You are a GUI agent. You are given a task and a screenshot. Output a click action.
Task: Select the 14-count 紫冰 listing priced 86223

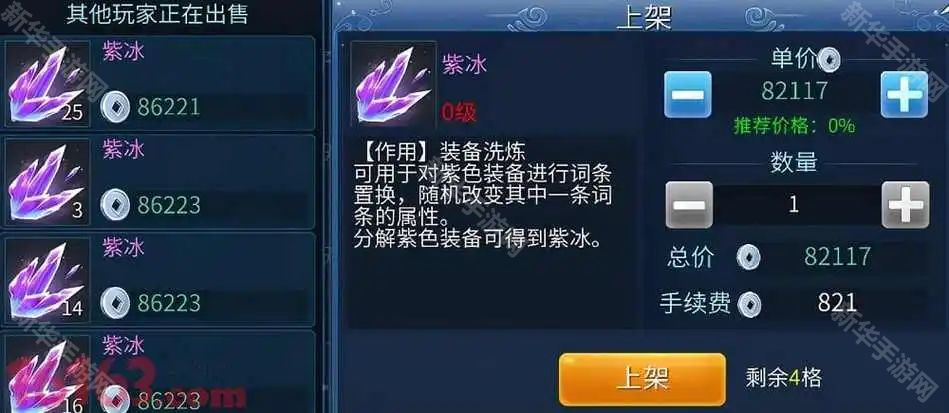point(160,279)
